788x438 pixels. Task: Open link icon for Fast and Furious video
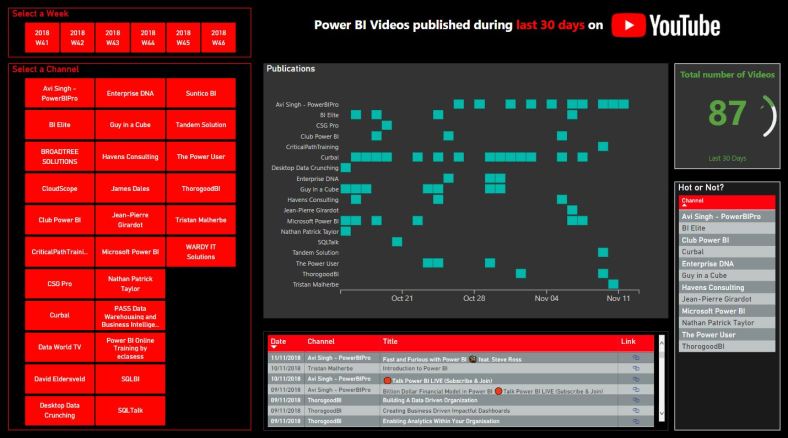(634, 357)
